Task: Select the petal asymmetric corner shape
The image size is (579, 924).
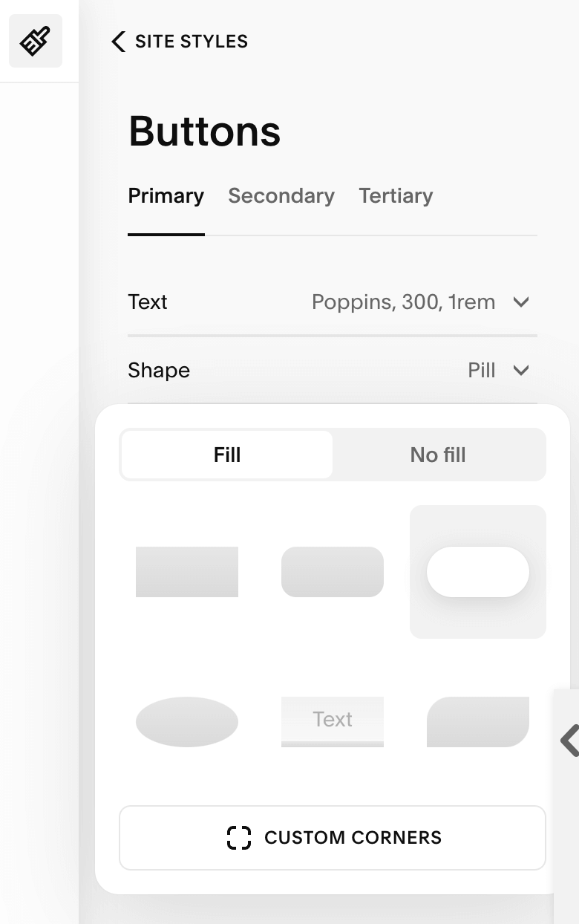Action: coord(478,721)
